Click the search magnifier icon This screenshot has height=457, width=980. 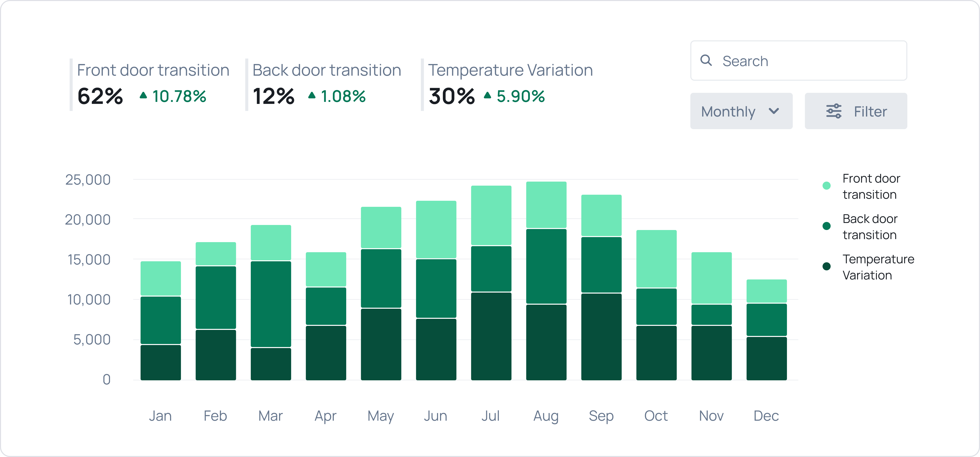pos(706,61)
